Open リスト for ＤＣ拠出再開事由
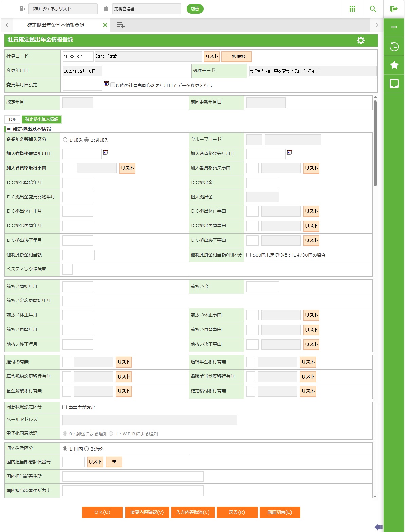Screen dimensions: 405x532 [x=312, y=226]
